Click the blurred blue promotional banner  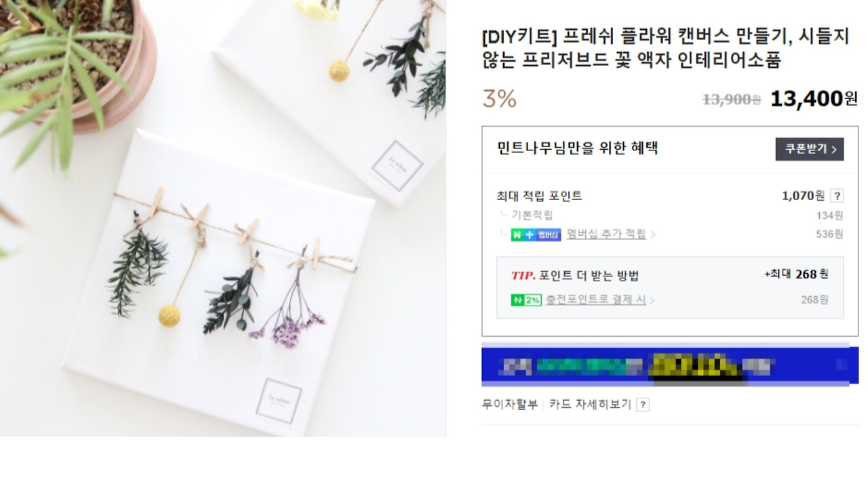click(670, 365)
